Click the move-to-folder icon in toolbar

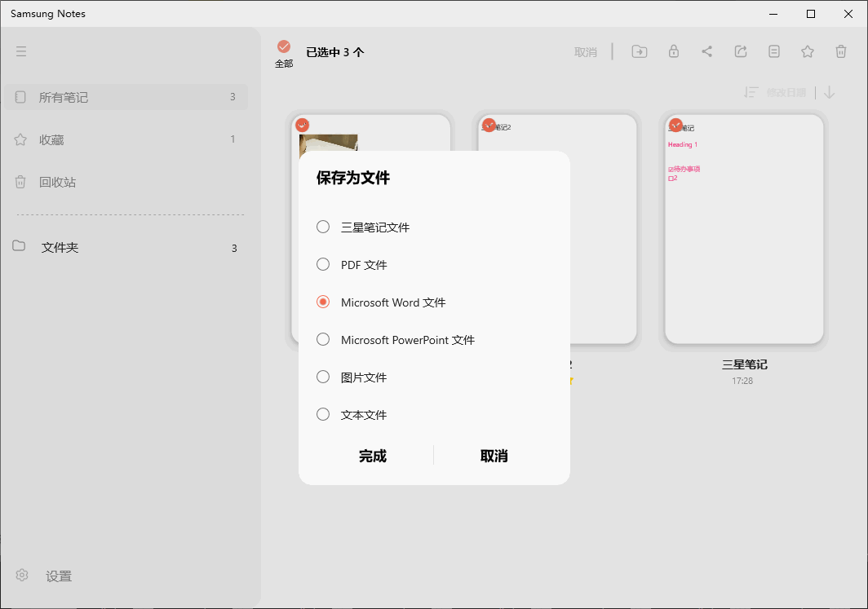[x=640, y=51]
